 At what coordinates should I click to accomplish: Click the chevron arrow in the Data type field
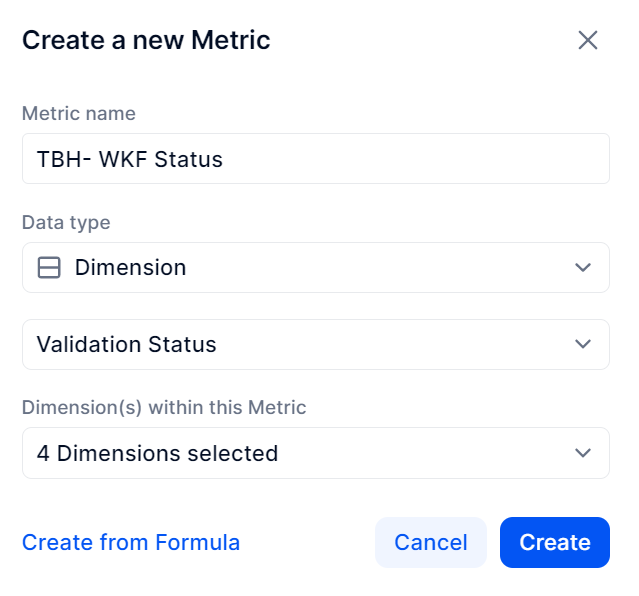583,267
